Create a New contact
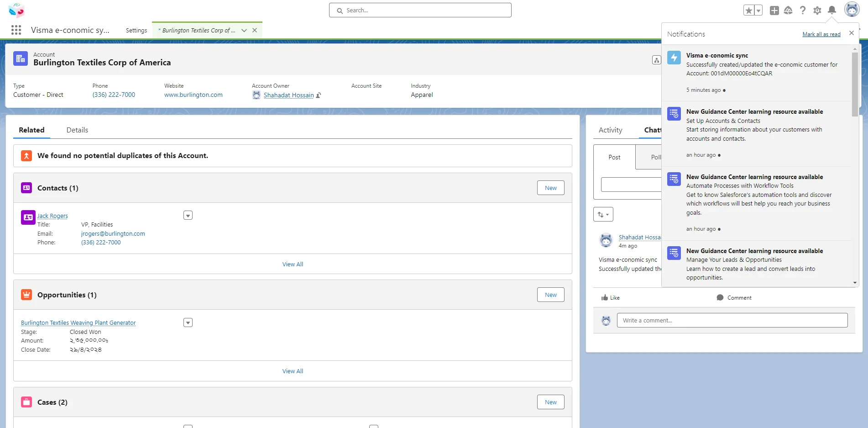The width and height of the screenshot is (868, 428). click(x=551, y=188)
